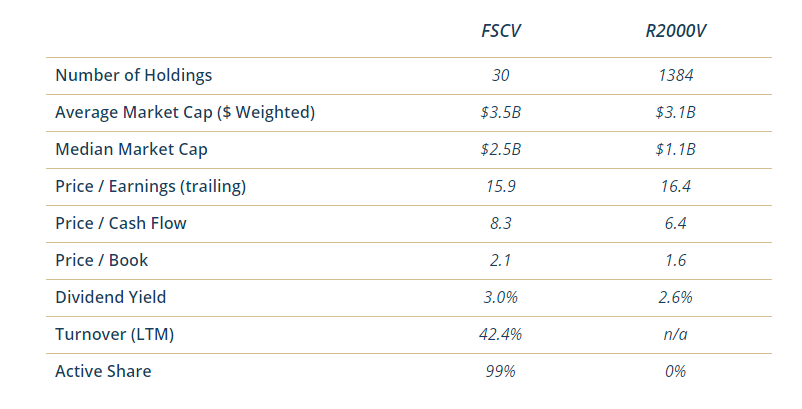Click the R2000V column header
Screen dimensions: 802x409
coord(676,29)
